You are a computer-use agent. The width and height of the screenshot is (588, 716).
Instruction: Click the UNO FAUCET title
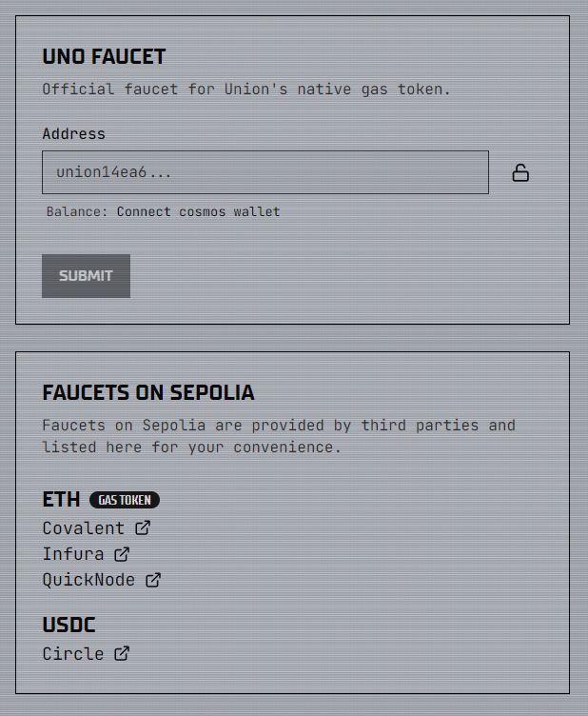(104, 56)
